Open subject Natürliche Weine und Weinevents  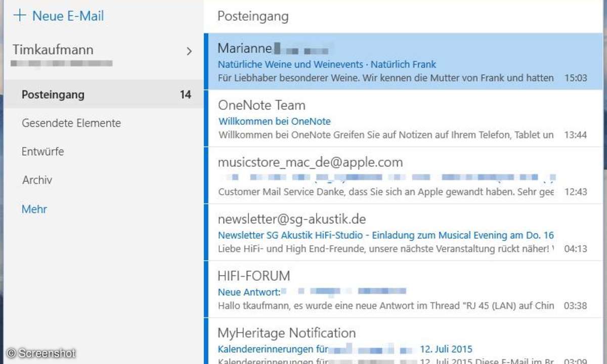coord(327,64)
